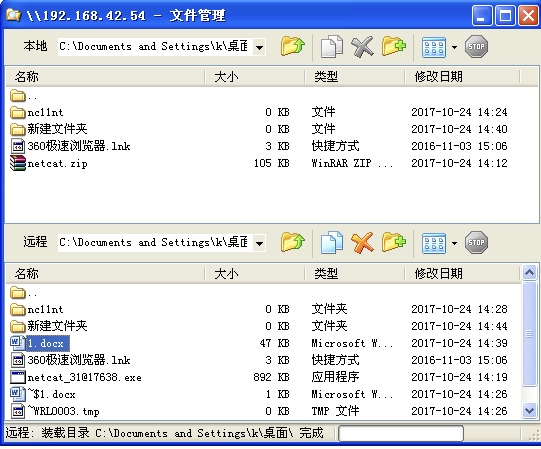This screenshot has height=449, width=541.
Task: Stop transfer in local toolbar
Action: coord(476,46)
